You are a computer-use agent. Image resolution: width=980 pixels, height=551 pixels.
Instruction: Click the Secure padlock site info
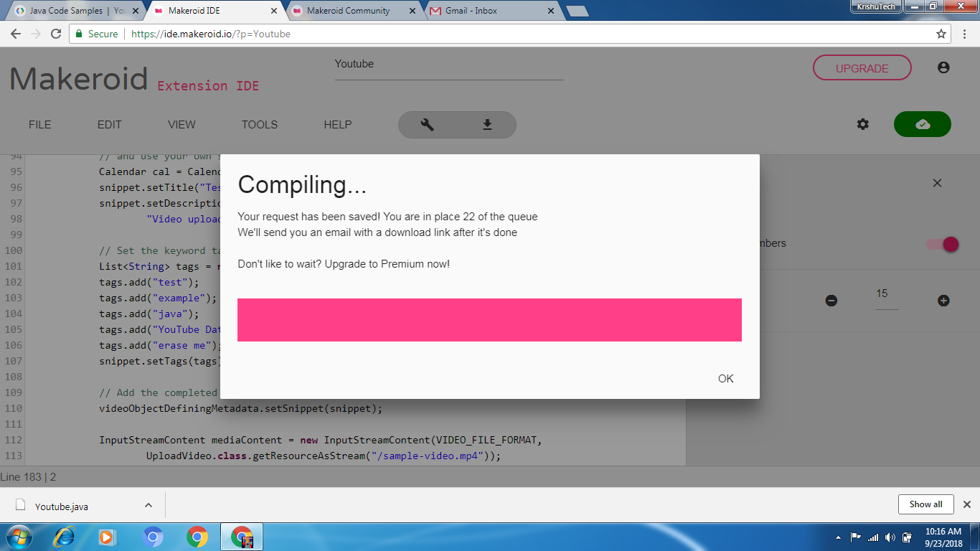97,34
